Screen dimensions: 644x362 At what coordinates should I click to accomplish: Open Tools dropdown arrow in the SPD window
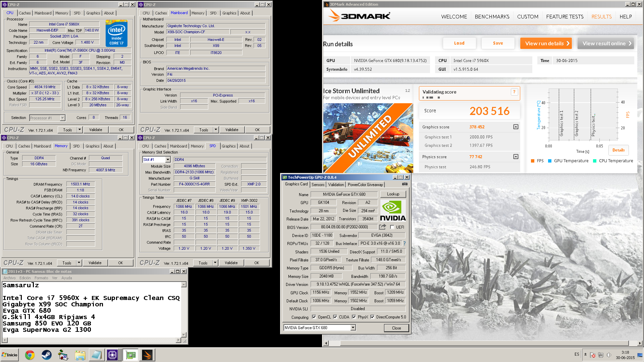click(215, 263)
